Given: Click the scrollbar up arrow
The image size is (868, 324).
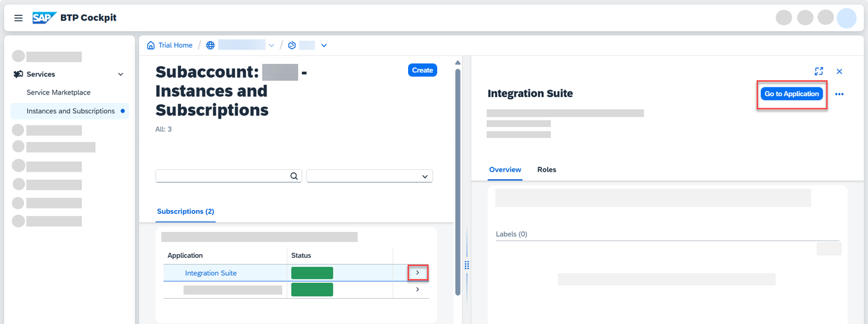Looking at the screenshot, I should (x=458, y=63).
